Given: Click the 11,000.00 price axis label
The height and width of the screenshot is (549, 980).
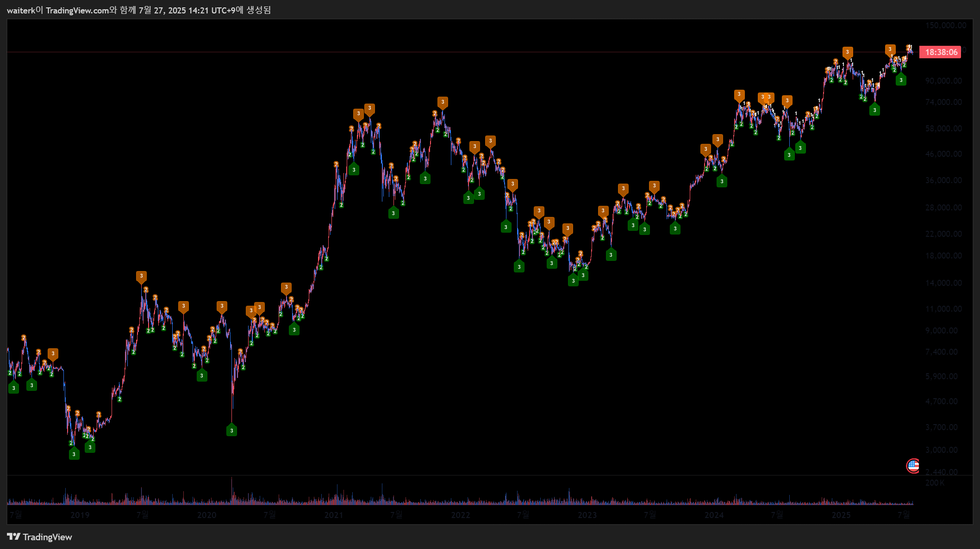Looking at the screenshot, I should 943,309.
